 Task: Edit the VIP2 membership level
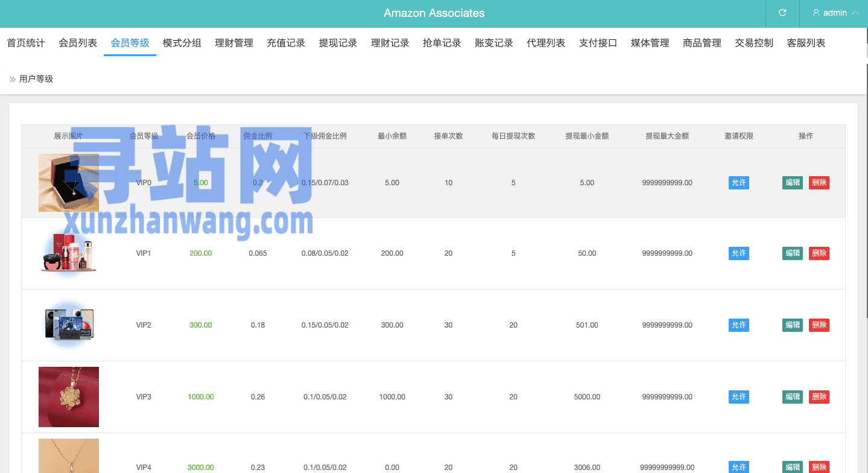[x=792, y=325]
